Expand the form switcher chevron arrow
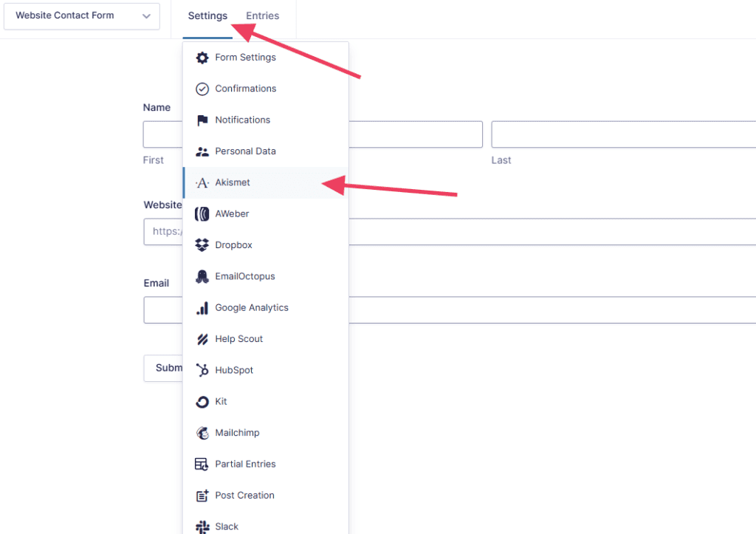The image size is (756, 534). click(146, 16)
